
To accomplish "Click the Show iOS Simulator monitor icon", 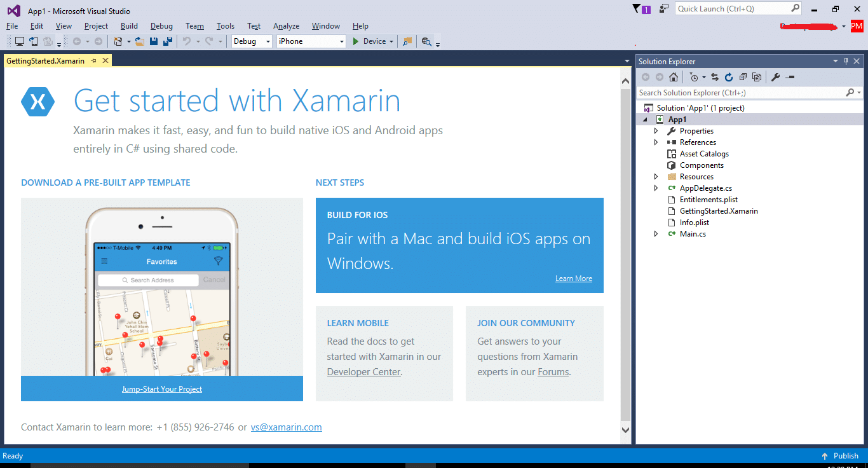I will 20,41.
